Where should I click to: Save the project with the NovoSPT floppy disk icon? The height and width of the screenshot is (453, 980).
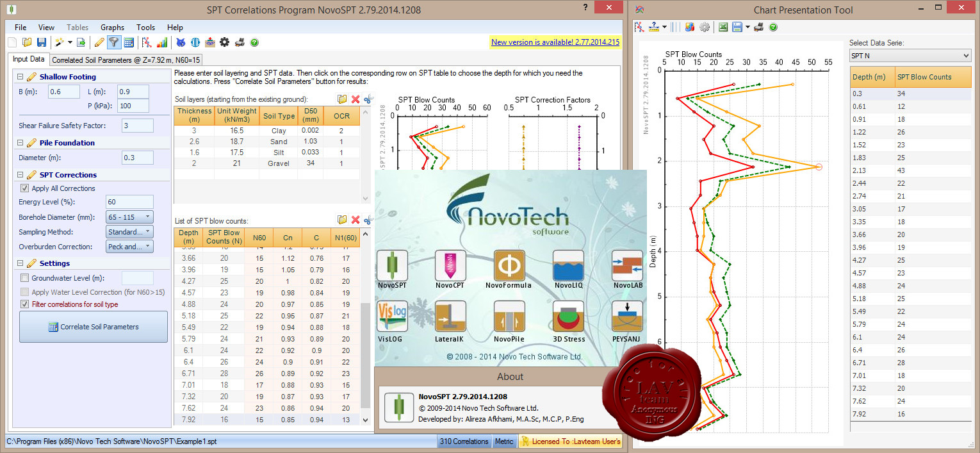point(41,42)
